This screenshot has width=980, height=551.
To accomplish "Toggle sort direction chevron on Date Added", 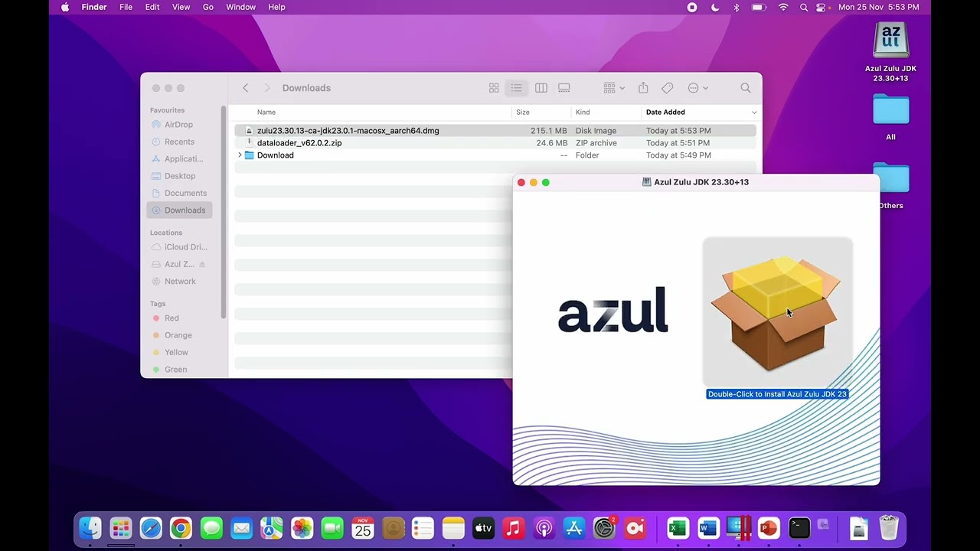I will click(754, 112).
